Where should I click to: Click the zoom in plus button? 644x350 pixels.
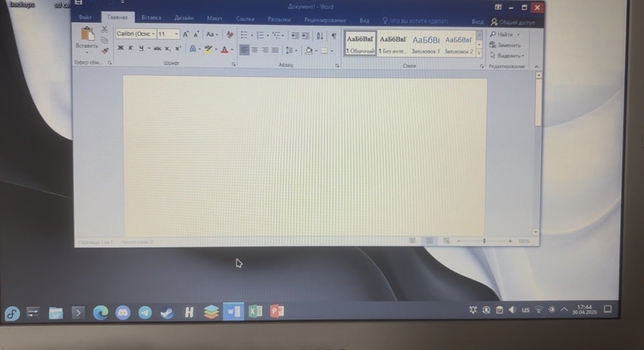pyautogui.click(x=510, y=241)
